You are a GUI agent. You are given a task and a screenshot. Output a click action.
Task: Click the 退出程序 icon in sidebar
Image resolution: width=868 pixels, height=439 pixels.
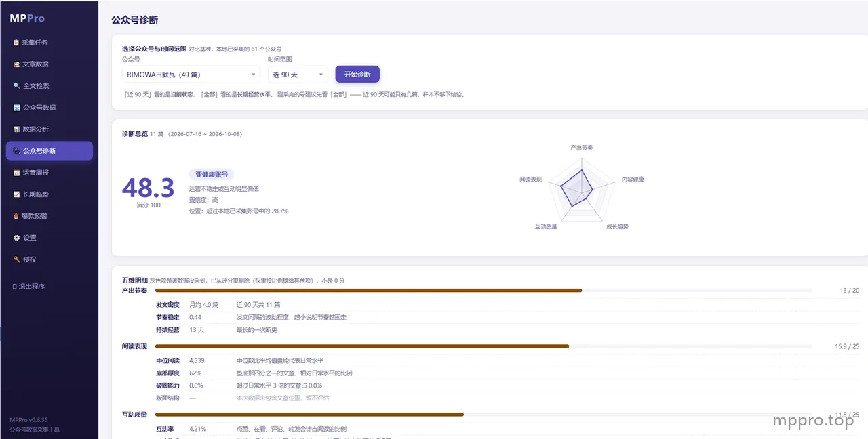(x=15, y=287)
